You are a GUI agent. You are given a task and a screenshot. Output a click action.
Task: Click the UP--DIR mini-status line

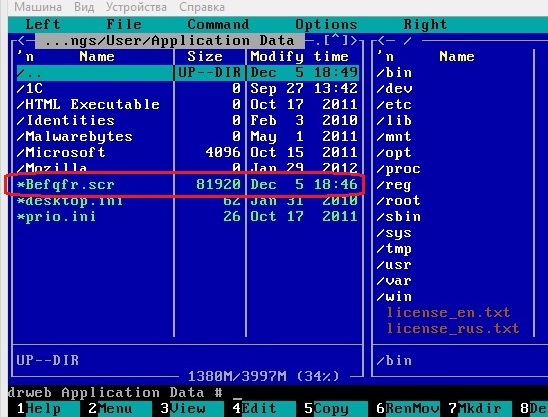pyautogui.click(x=48, y=360)
